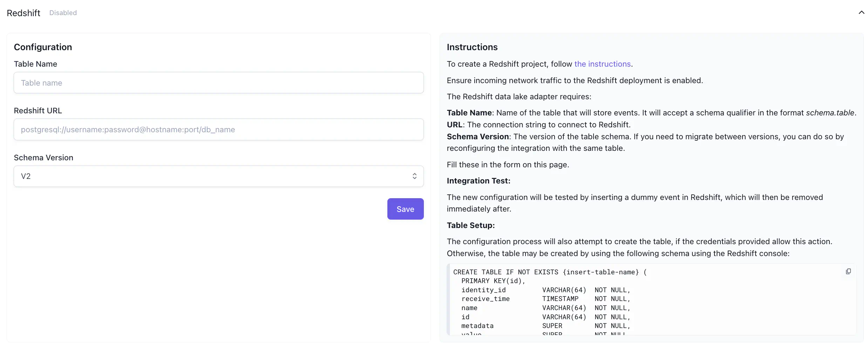Focus the Redshift URL connection string field
The width and height of the screenshot is (868, 348).
point(218,129)
